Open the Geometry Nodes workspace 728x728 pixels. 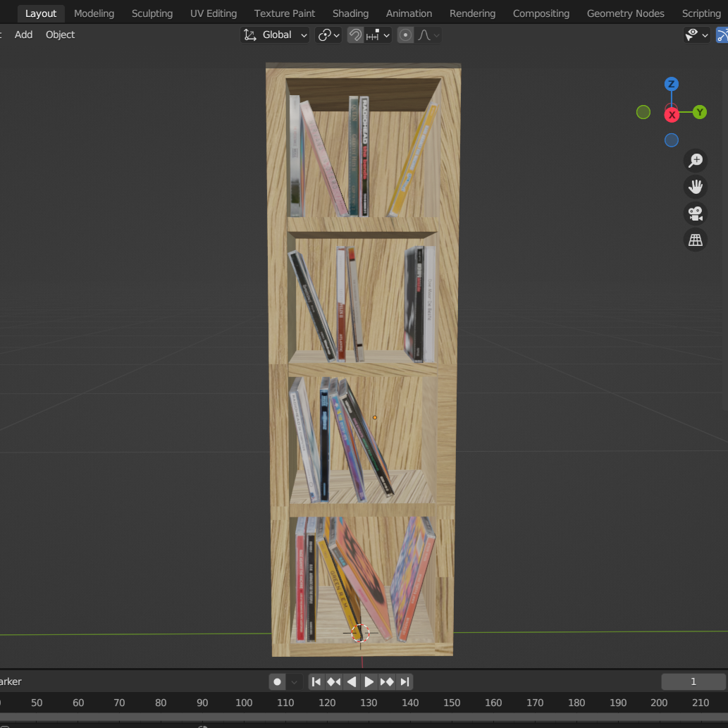click(x=625, y=13)
